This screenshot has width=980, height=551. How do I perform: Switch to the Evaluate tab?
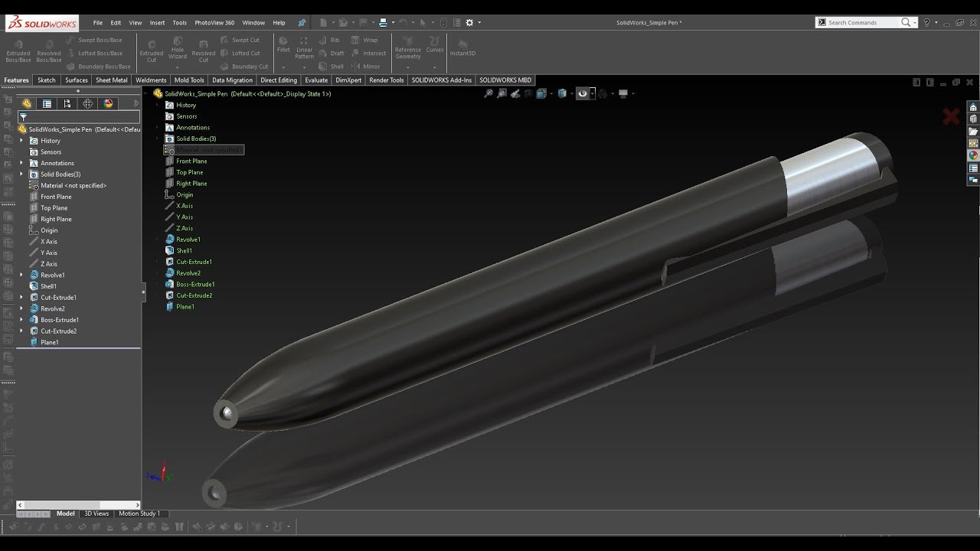click(316, 80)
